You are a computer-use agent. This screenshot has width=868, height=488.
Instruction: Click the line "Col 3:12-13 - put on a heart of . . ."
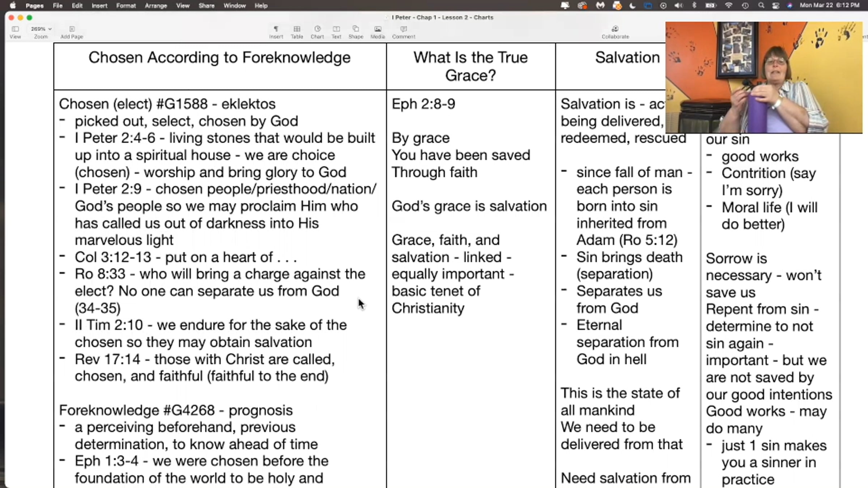click(186, 257)
